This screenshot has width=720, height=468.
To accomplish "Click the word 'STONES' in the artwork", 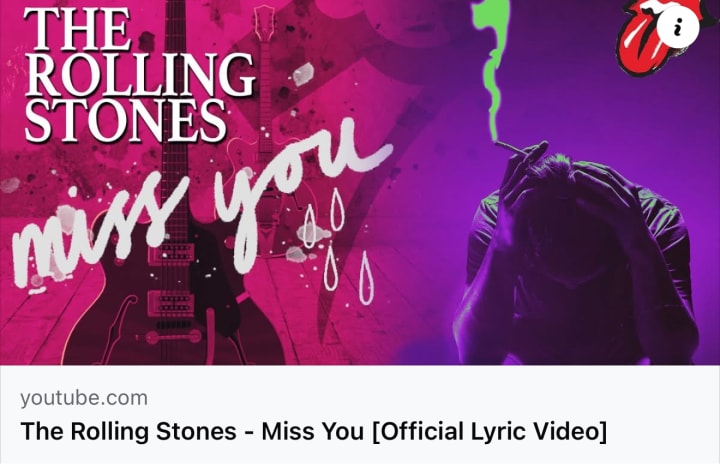I will click(126, 121).
